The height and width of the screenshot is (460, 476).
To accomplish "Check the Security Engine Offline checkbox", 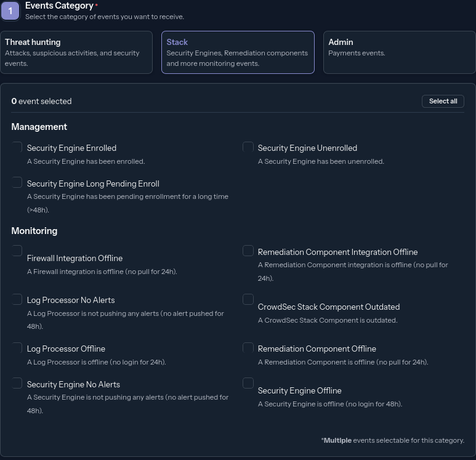I will [x=248, y=384].
